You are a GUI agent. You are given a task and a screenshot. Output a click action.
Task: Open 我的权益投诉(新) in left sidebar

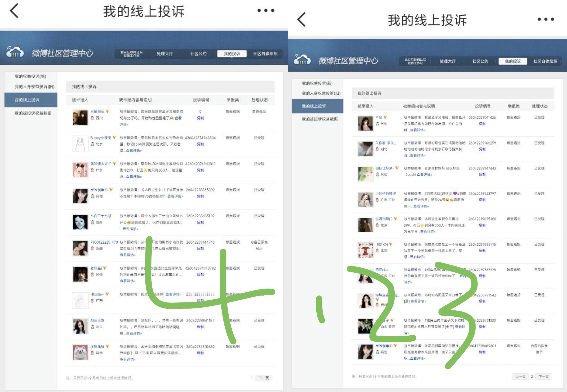coord(30,76)
